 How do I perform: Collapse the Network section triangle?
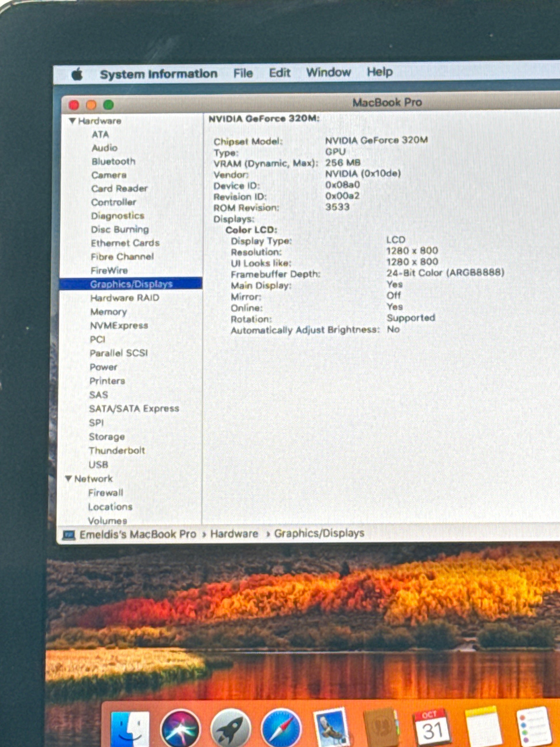(x=68, y=478)
